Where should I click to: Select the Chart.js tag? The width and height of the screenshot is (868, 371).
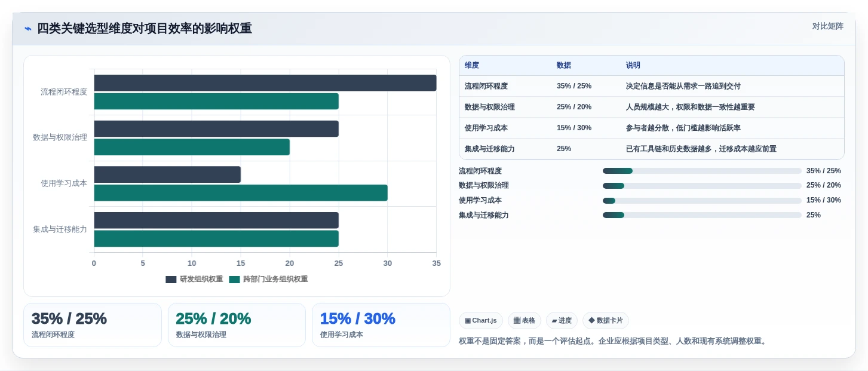481,321
